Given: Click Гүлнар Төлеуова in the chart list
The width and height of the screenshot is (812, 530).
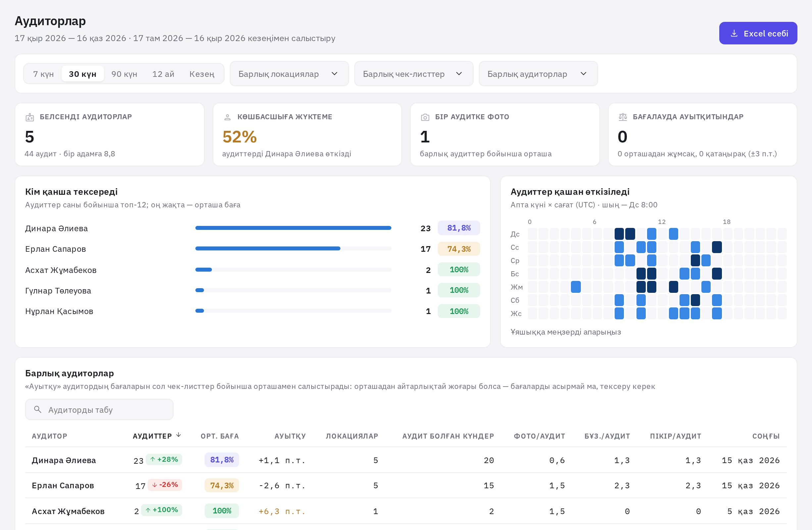Looking at the screenshot, I should click(58, 291).
